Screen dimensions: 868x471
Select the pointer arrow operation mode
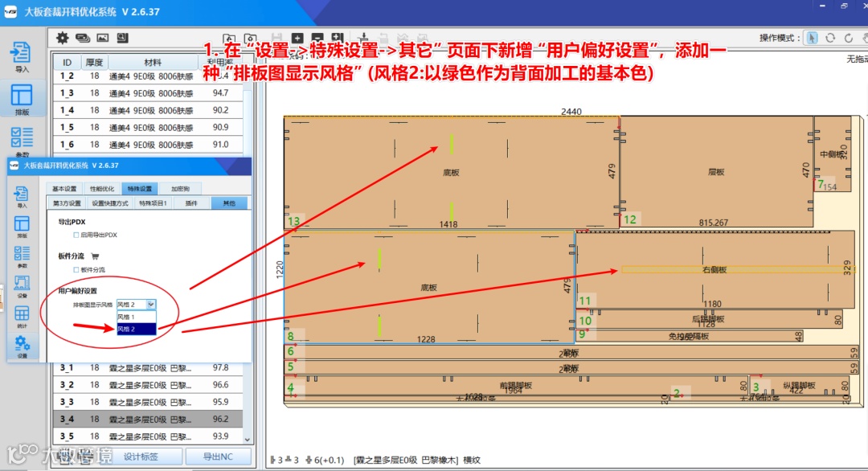point(812,38)
